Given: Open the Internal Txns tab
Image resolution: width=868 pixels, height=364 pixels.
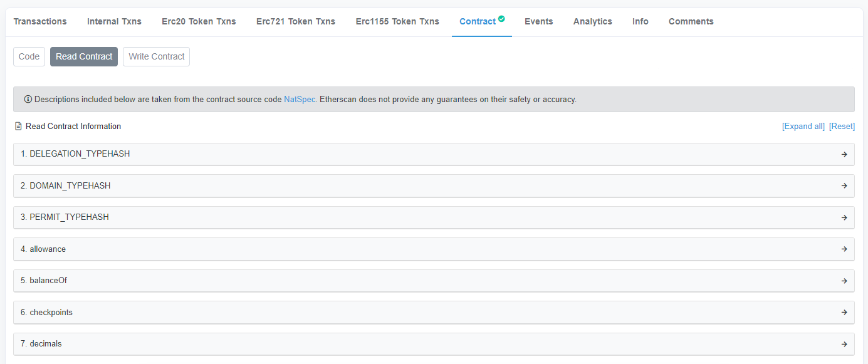Looking at the screenshot, I should click(x=114, y=21).
